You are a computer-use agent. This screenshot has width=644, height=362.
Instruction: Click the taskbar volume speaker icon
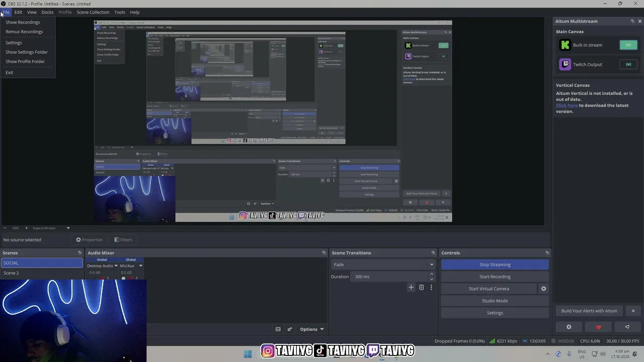coord(603,354)
